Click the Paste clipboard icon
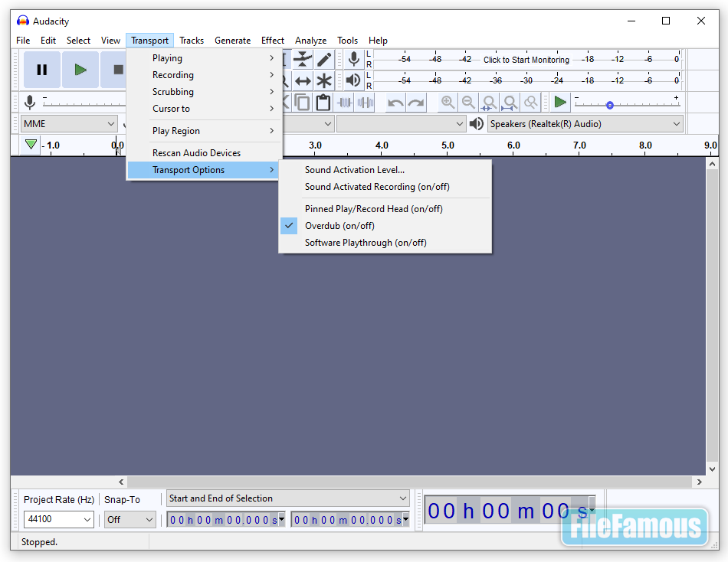Viewport: 728px width, 562px height. 323,102
